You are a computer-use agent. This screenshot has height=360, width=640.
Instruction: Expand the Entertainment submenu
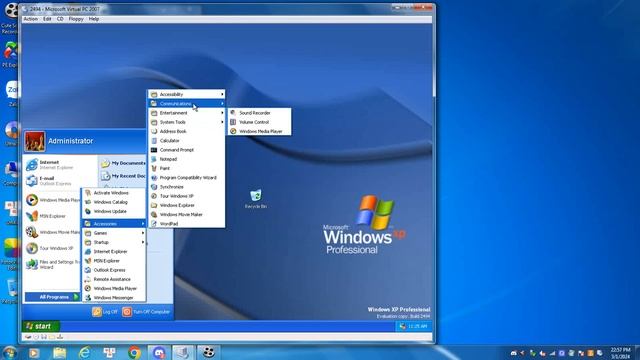pos(187,113)
